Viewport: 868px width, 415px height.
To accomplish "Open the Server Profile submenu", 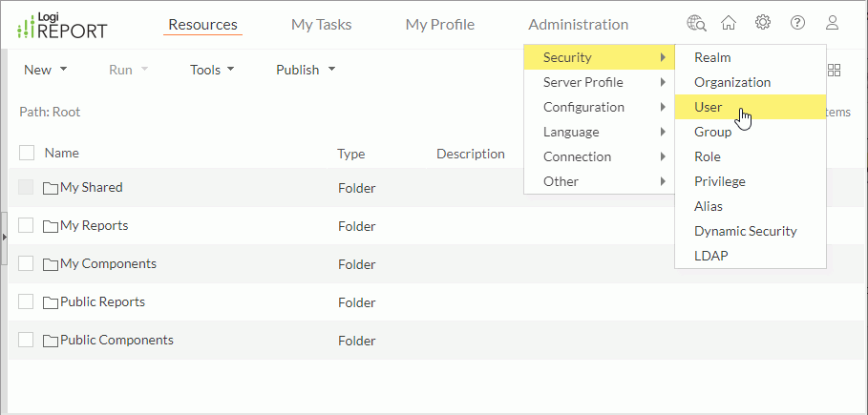I will click(x=582, y=82).
